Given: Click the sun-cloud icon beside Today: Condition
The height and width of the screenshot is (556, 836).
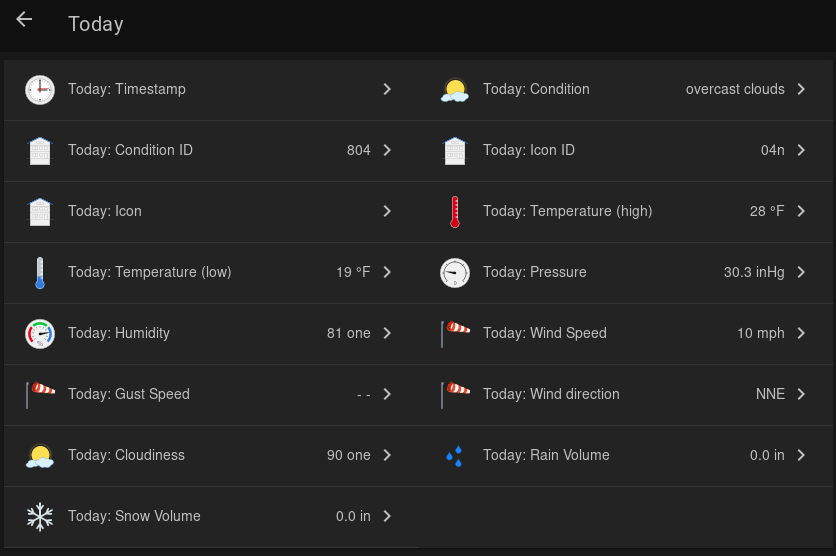Looking at the screenshot, I should tap(455, 90).
